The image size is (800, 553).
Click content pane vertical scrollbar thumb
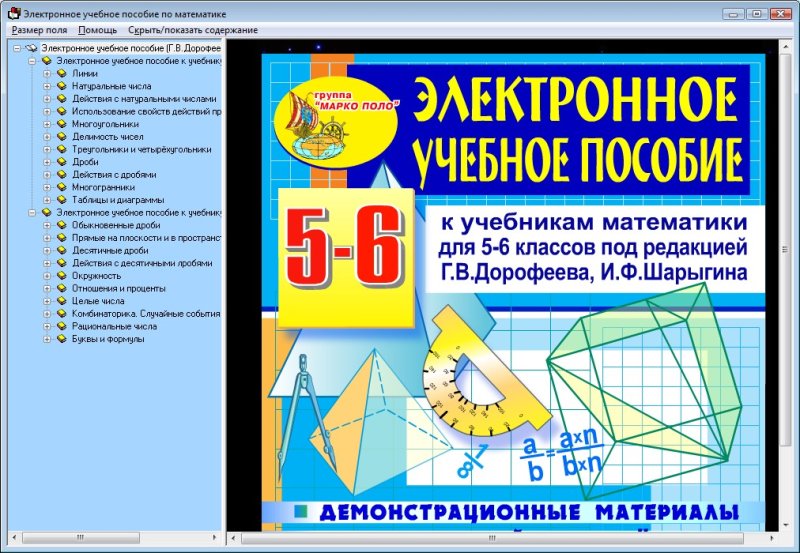point(785,249)
